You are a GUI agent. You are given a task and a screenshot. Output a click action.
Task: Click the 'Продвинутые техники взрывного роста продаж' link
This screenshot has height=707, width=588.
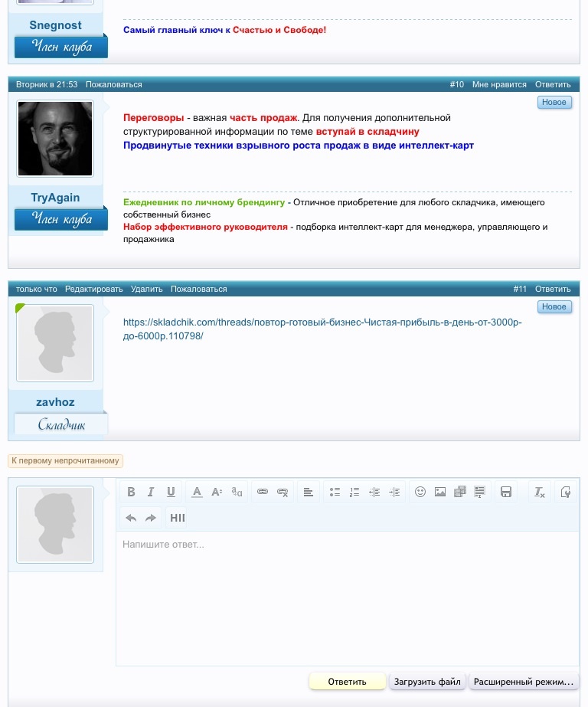(299, 146)
